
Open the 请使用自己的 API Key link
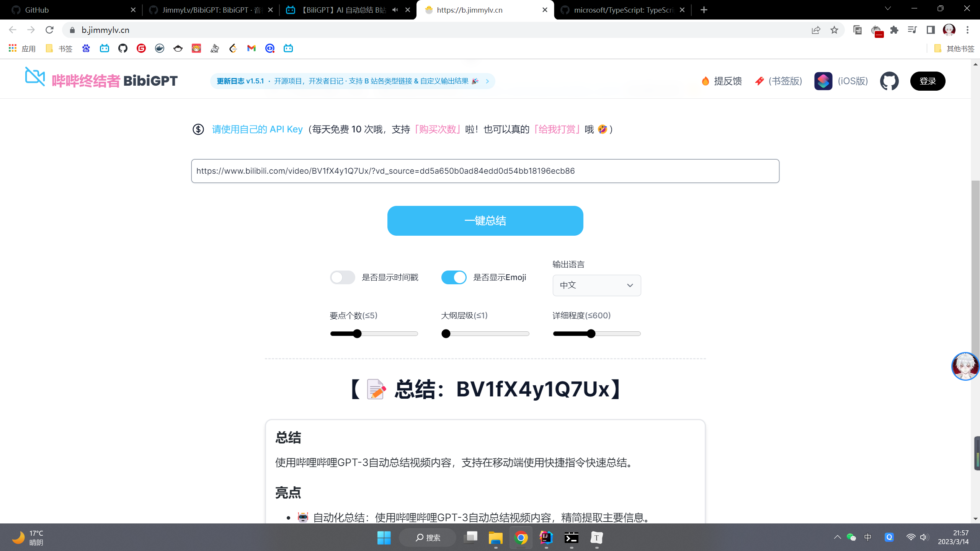coord(257,129)
